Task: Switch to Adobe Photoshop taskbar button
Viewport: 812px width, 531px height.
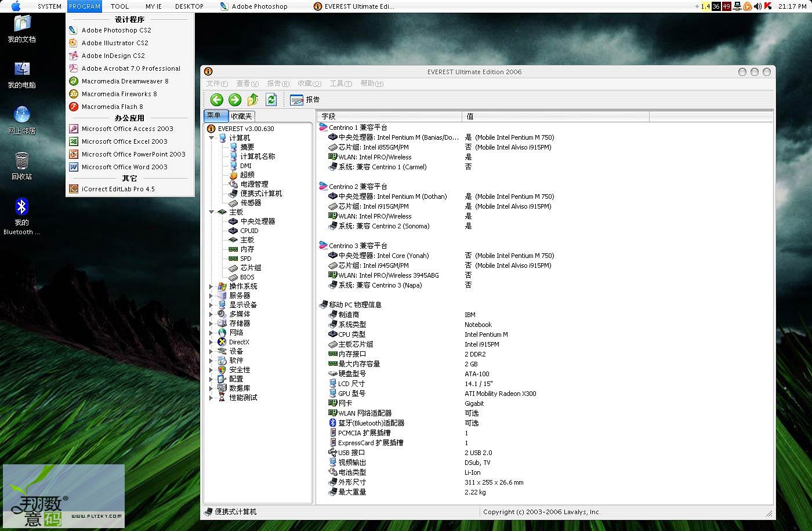Action: pyautogui.click(x=254, y=6)
